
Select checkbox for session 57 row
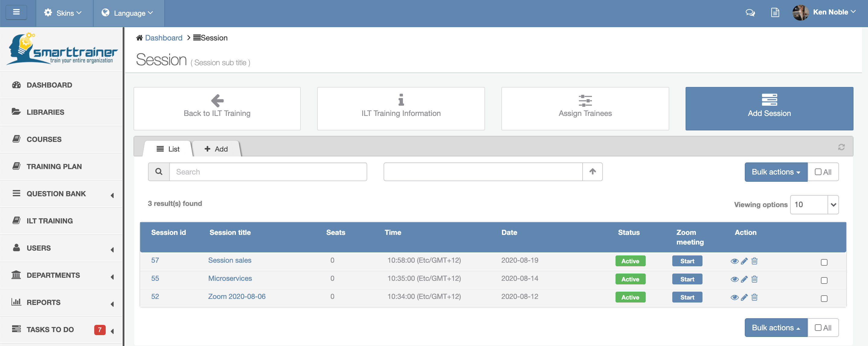824,262
